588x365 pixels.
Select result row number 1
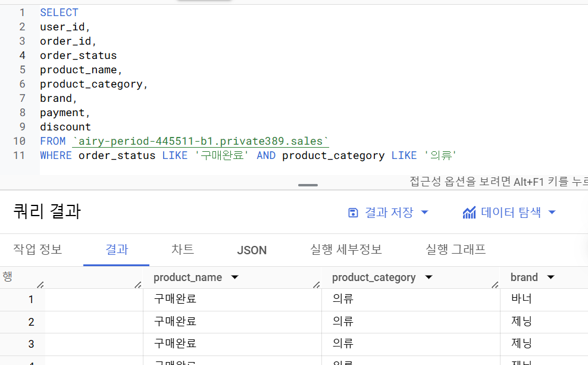31,300
